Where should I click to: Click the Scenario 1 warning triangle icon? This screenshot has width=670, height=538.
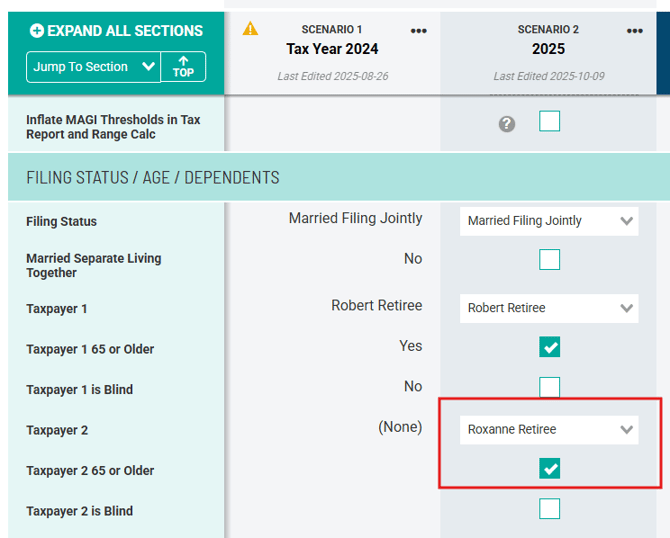pos(250,29)
